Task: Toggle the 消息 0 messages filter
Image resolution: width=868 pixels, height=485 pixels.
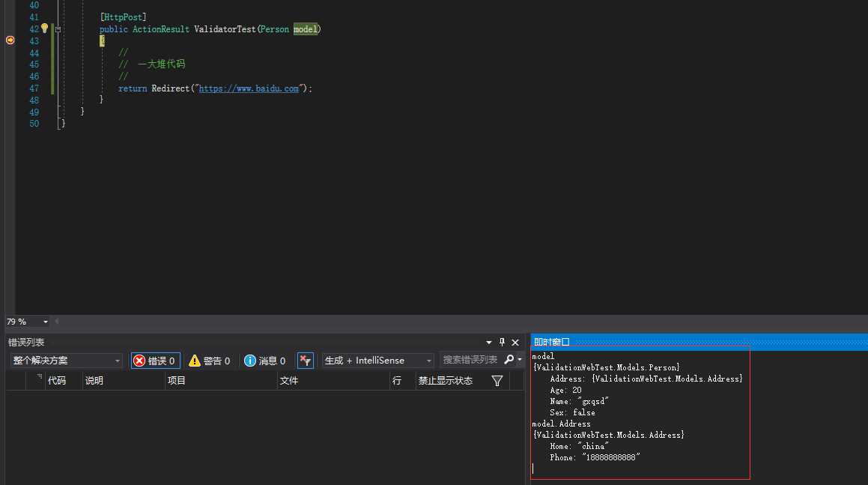Action: tap(264, 361)
